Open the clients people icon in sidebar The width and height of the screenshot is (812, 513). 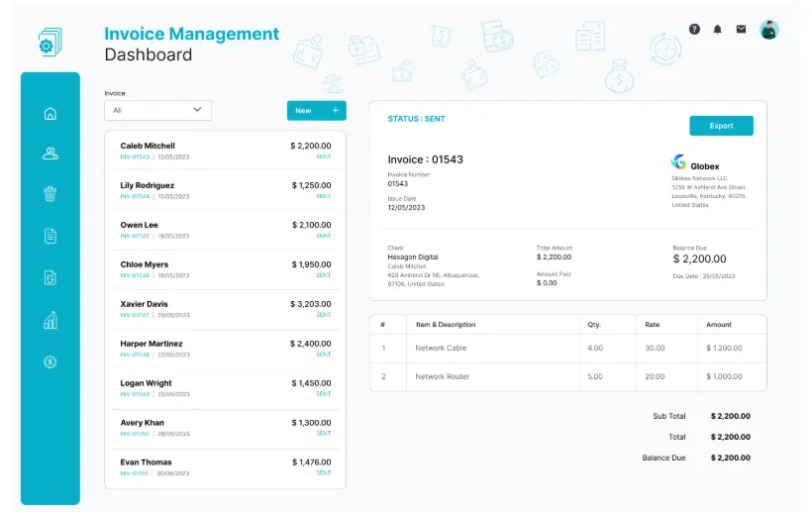coord(51,154)
